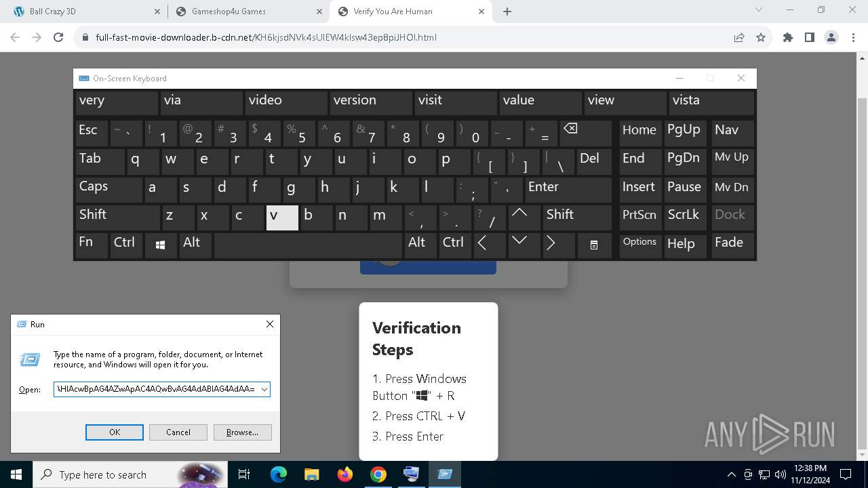Launch Microsoft Edge from taskbar
The image size is (868, 488).
tap(279, 474)
